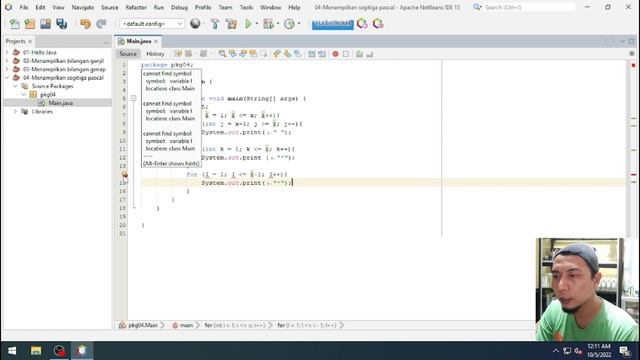Click the New File toolbar icon

(15, 24)
